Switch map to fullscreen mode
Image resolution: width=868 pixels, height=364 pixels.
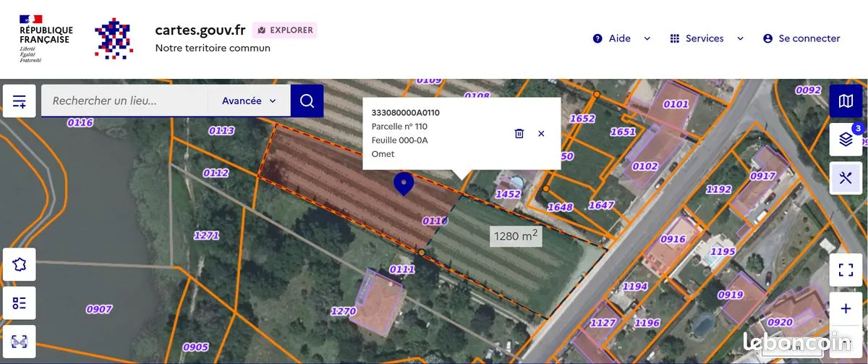(x=846, y=271)
